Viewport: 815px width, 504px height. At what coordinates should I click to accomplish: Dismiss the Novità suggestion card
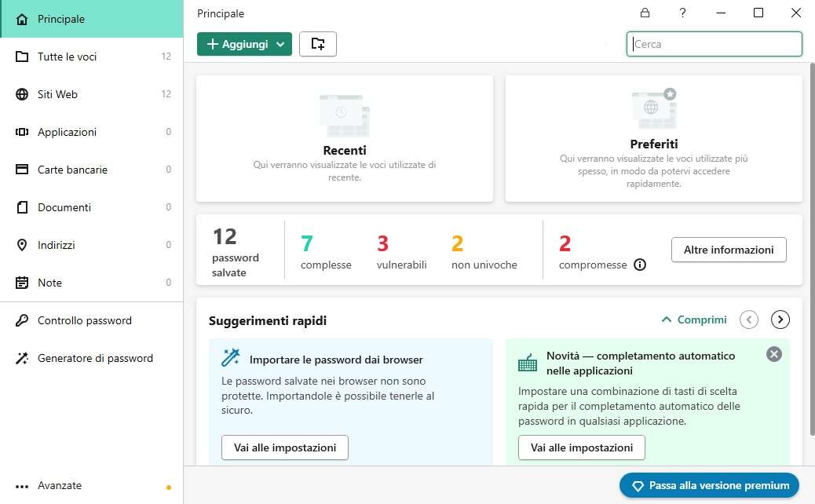tap(774, 354)
